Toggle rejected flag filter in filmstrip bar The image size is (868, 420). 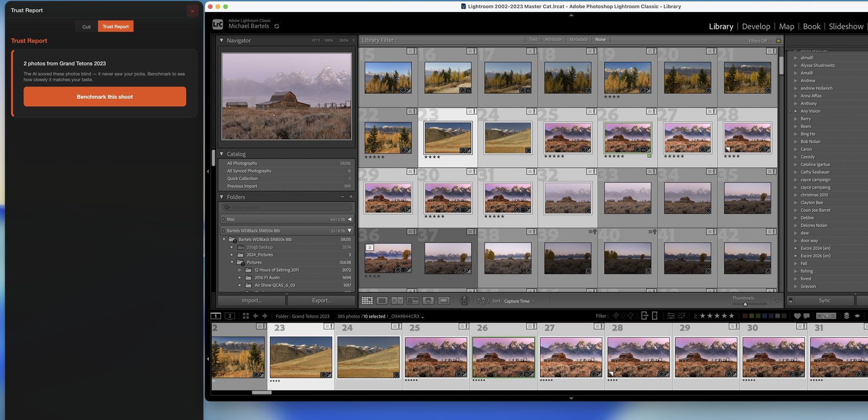coord(630,316)
